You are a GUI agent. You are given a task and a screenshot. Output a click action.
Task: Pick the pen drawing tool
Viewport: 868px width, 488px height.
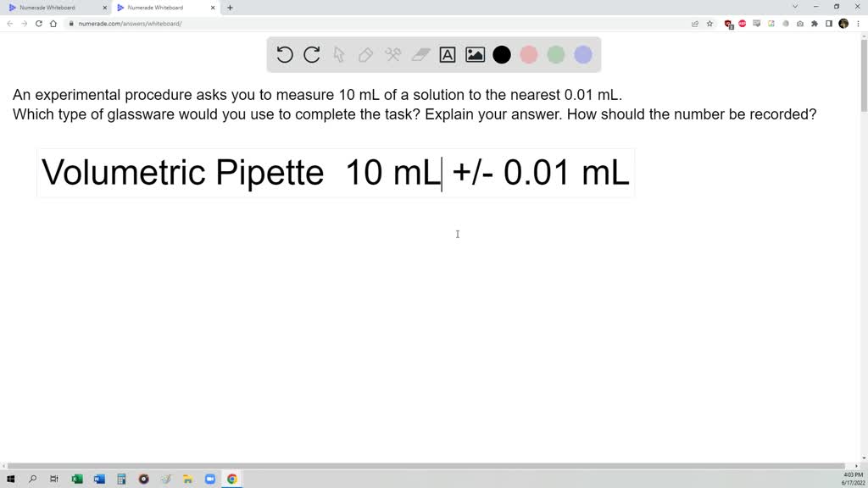pyautogui.click(x=365, y=54)
